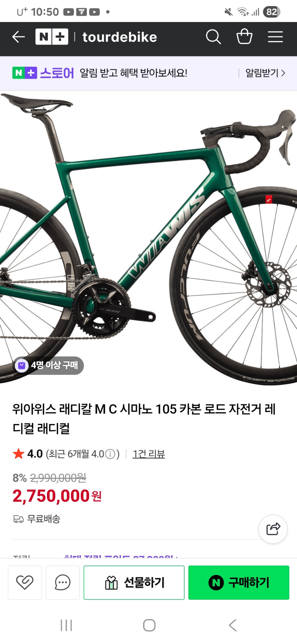
Task: Tap Android recent apps button
Action: [x=66, y=625]
